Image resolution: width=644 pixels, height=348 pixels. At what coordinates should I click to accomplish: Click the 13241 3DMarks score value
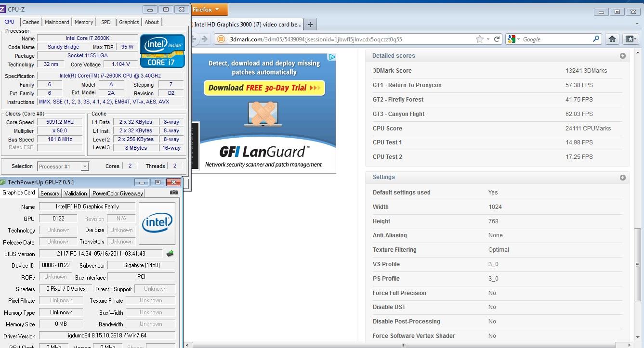click(586, 71)
